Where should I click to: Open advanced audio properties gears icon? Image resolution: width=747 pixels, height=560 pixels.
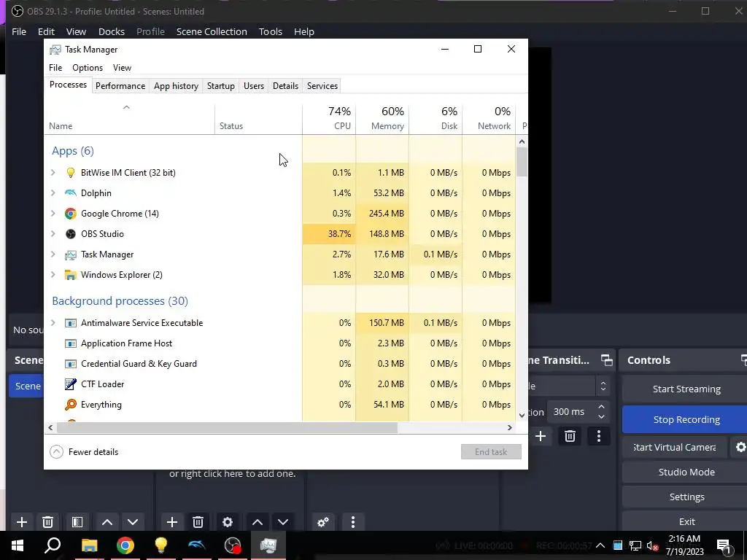click(x=323, y=522)
